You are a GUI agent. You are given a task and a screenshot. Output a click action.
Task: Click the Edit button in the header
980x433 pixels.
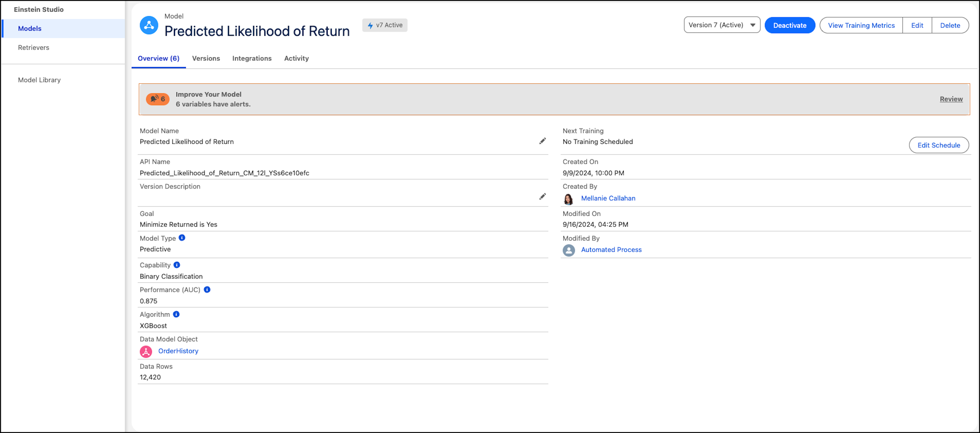[x=917, y=26]
